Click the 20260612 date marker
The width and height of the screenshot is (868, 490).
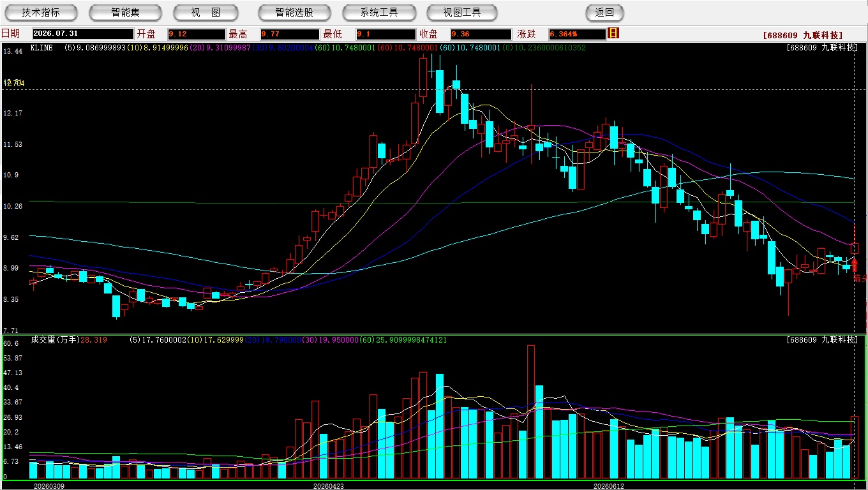click(609, 486)
